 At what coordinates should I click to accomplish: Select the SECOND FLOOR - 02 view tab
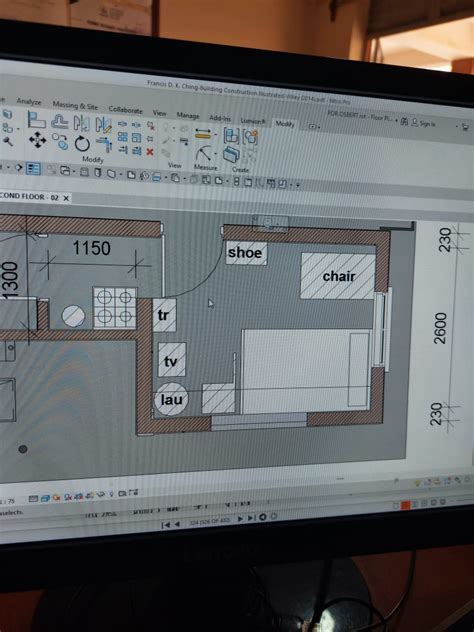click(29, 197)
